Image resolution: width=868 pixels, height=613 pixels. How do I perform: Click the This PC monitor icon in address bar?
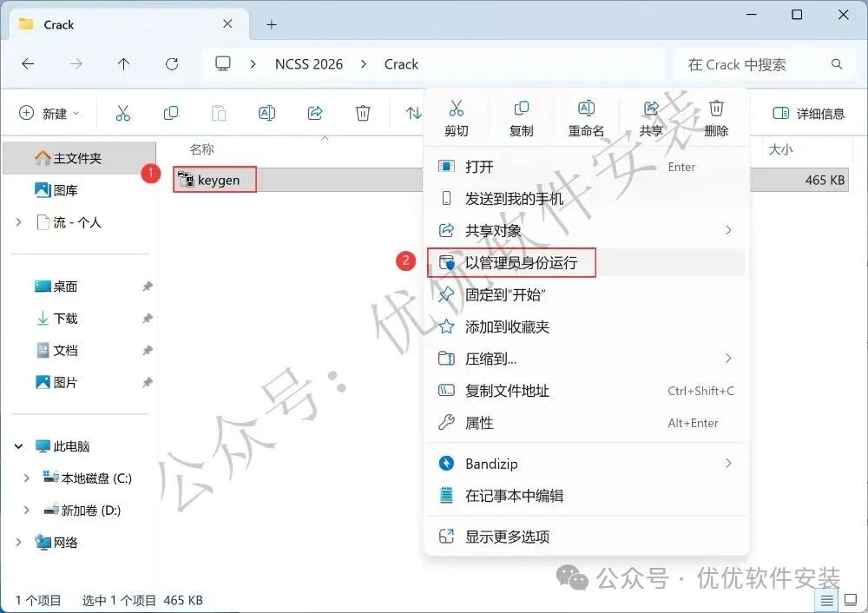pyautogui.click(x=223, y=63)
